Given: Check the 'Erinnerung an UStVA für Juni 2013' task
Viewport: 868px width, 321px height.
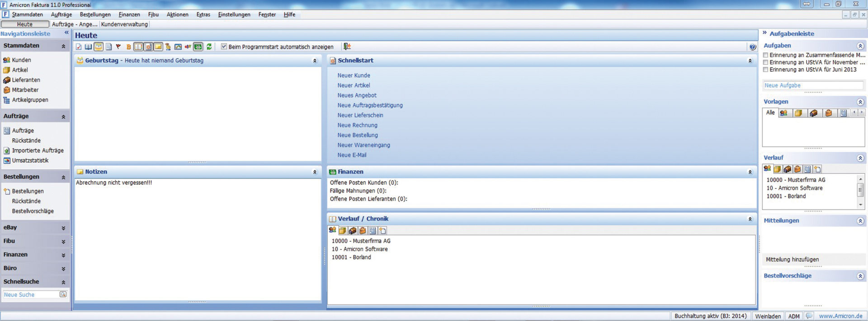Looking at the screenshot, I should [x=765, y=70].
